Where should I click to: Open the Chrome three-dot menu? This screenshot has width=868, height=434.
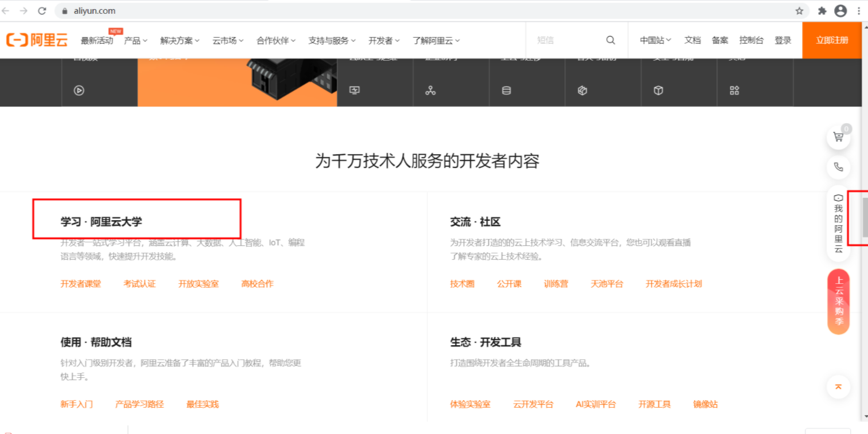pos(859,10)
